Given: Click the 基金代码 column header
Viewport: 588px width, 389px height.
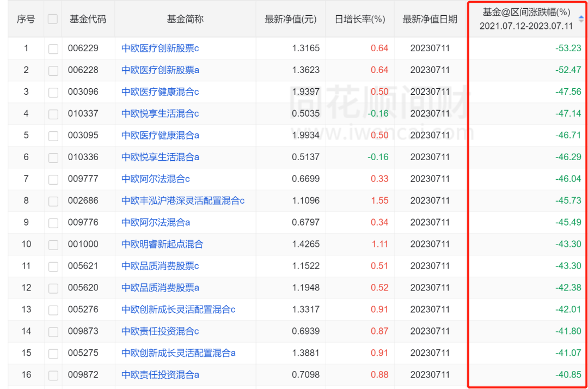Looking at the screenshot, I should click(x=88, y=19).
